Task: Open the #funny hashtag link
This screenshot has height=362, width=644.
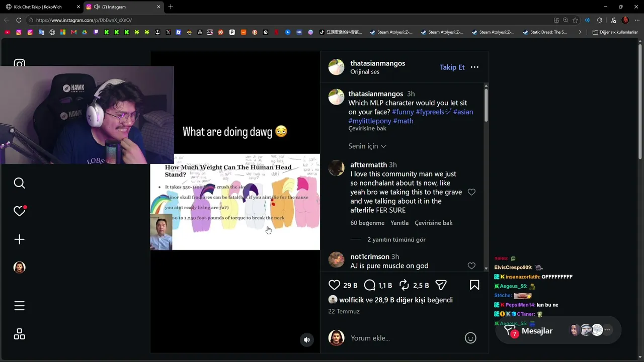Action: coord(403,112)
